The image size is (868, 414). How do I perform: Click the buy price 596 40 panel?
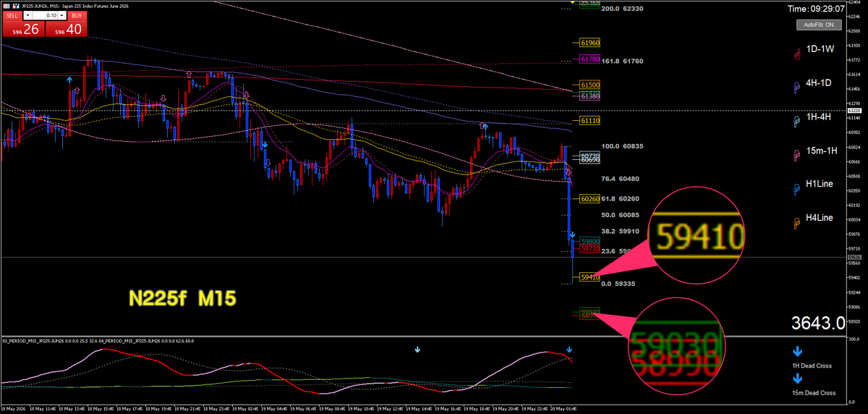tap(67, 28)
